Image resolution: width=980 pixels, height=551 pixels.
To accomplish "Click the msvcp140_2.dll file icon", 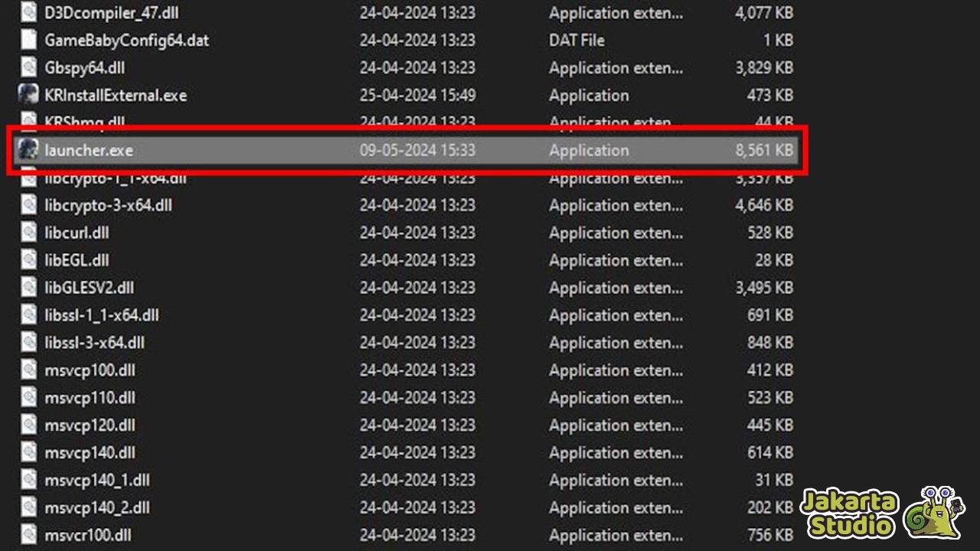I will [x=28, y=508].
